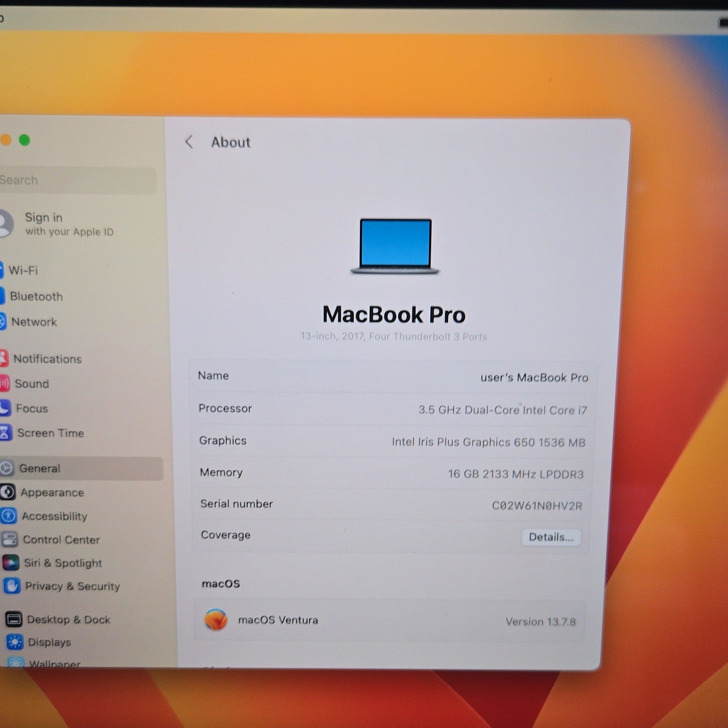728x728 pixels.
Task: Click the Screen Time hourglass icon
Action: [x=6, y=432]
